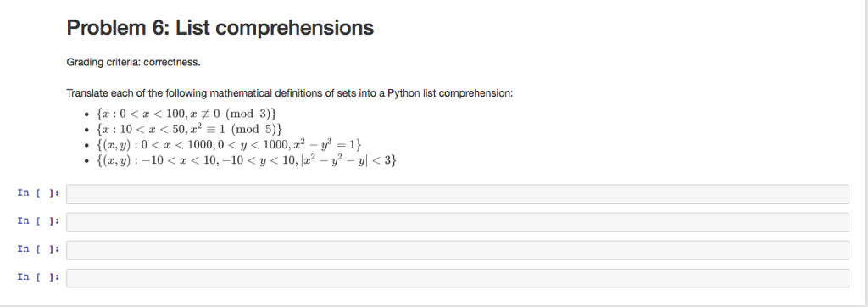The image size is (868, 307).
Task: Click the words Python list comprehension
Action: click(x=449, y=93)
